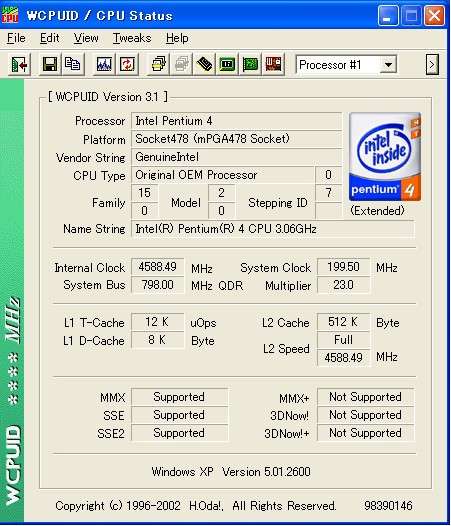
Task: Minimize the WCPUID window
Action: tap(388, 15)
